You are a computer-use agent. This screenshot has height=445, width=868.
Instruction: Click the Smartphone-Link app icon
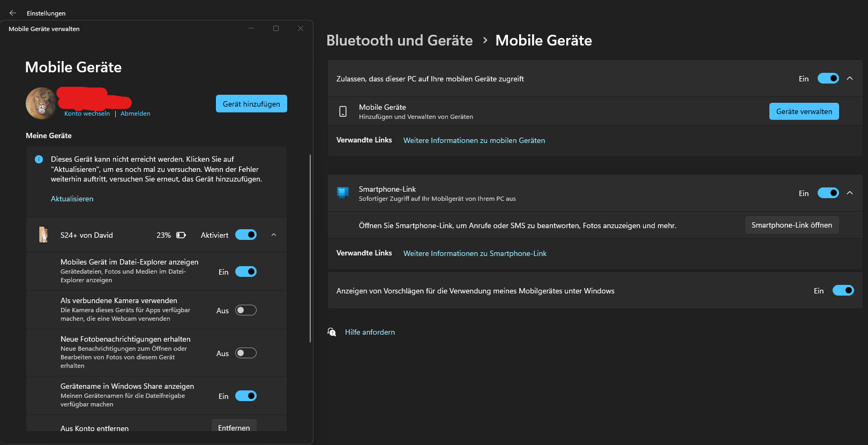[x=343, y=193]
